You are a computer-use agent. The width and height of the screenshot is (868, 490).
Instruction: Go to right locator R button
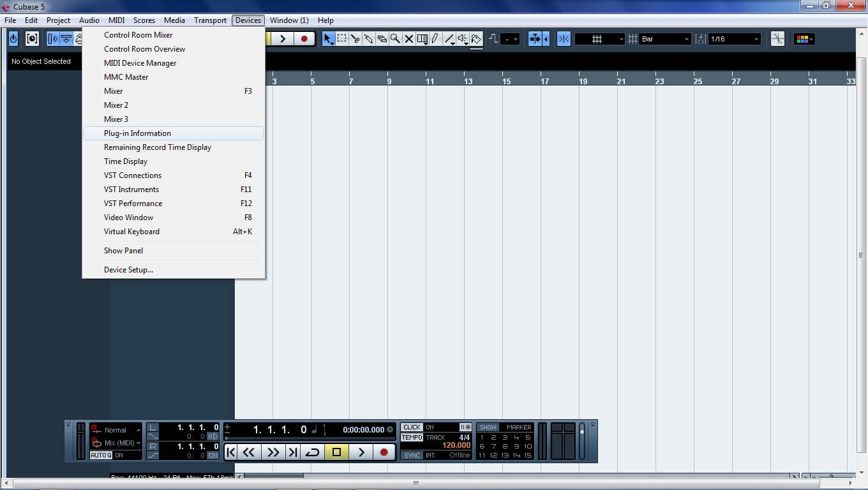point(153,446)
